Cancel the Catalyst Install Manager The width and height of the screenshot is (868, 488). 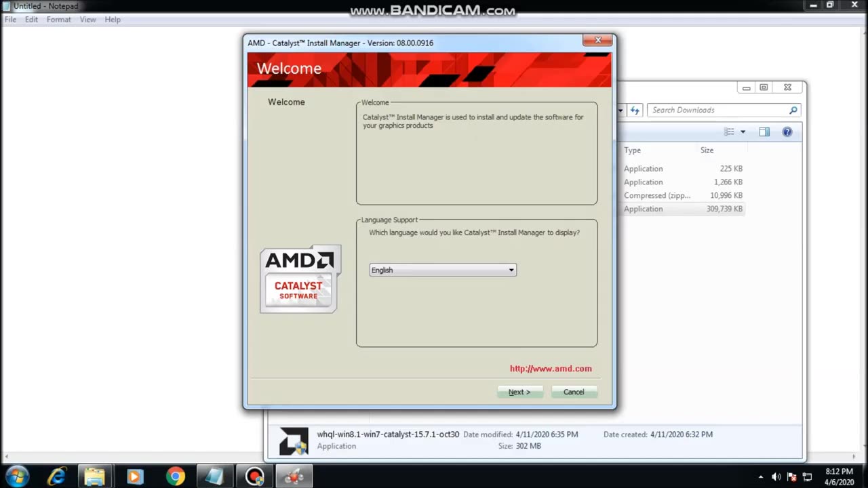click(574, 392)
